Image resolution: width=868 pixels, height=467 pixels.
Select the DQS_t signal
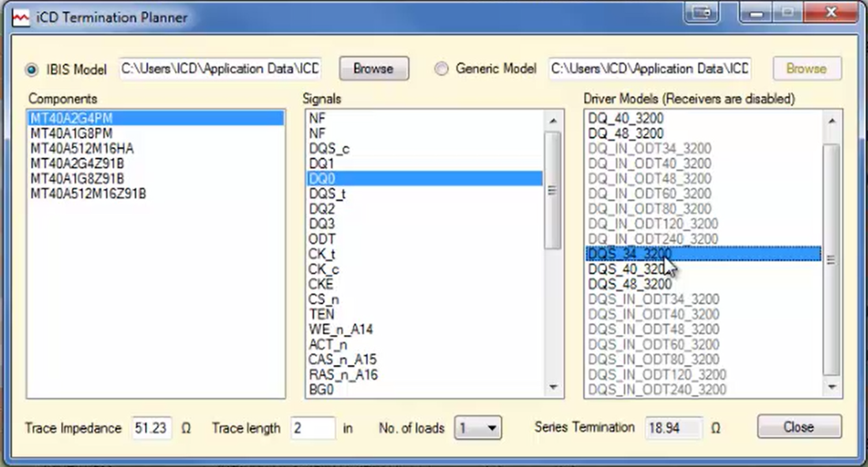[425, 194]
